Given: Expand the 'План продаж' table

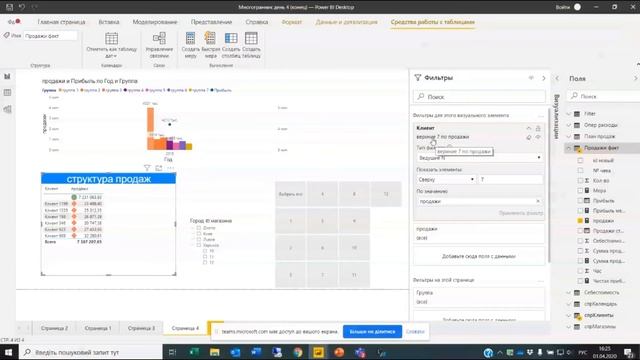Looking at the screenshot, I should tap(569, 137).
